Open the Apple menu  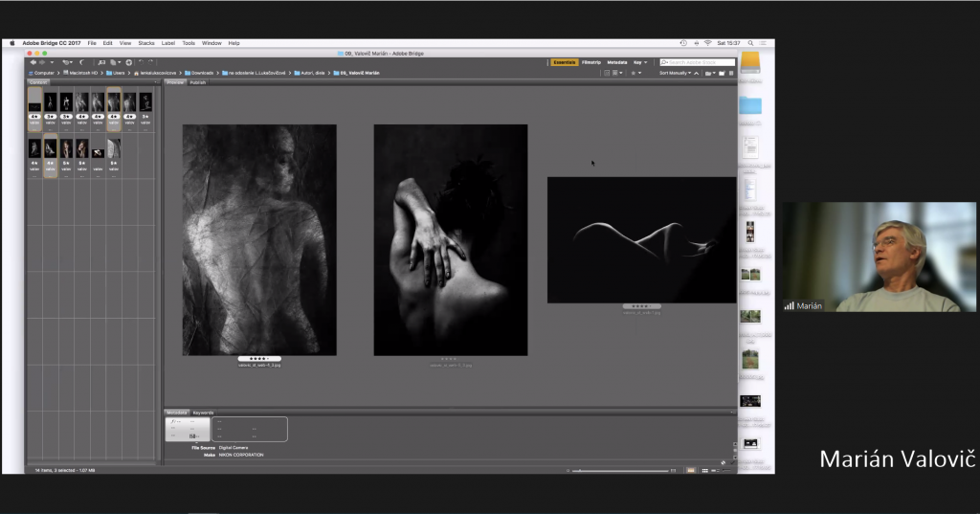pos(11,43)
